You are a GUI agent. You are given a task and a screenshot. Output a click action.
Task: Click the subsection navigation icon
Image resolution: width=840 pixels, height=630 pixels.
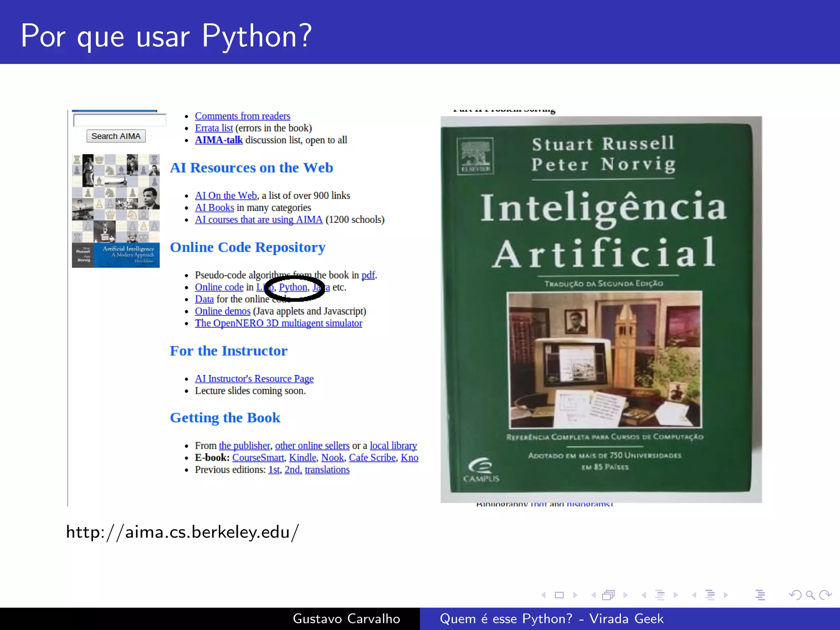660,595
